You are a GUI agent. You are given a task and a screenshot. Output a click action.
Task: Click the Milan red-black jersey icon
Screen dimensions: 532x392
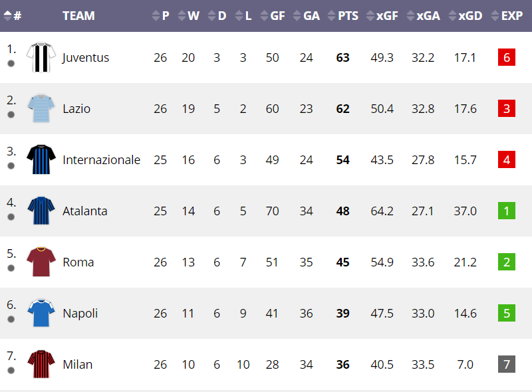click(41, 364)
